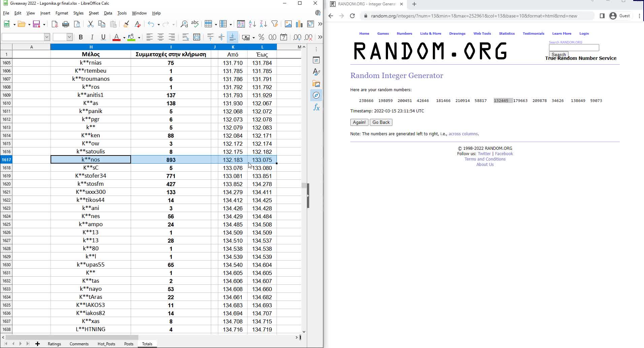Click the Export as PDF icon
The height and width of the screenshot is (348, 644).
pos(55,24)
